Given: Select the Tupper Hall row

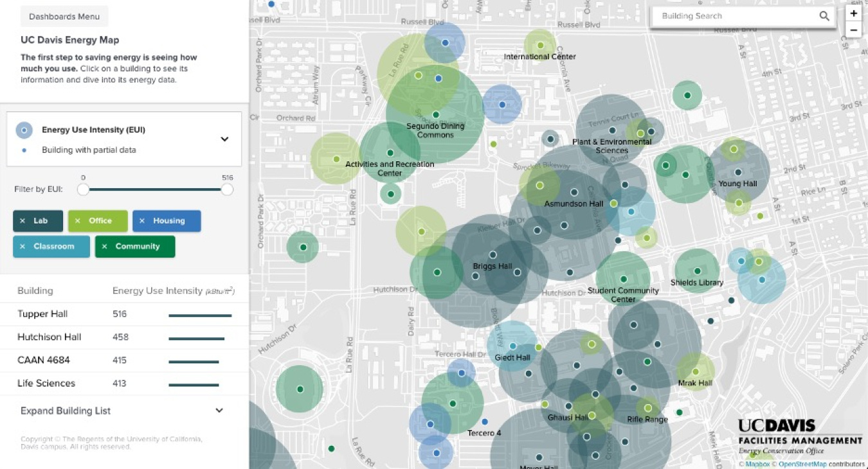Looking at the screenshot, I should (x=42, y=314).
